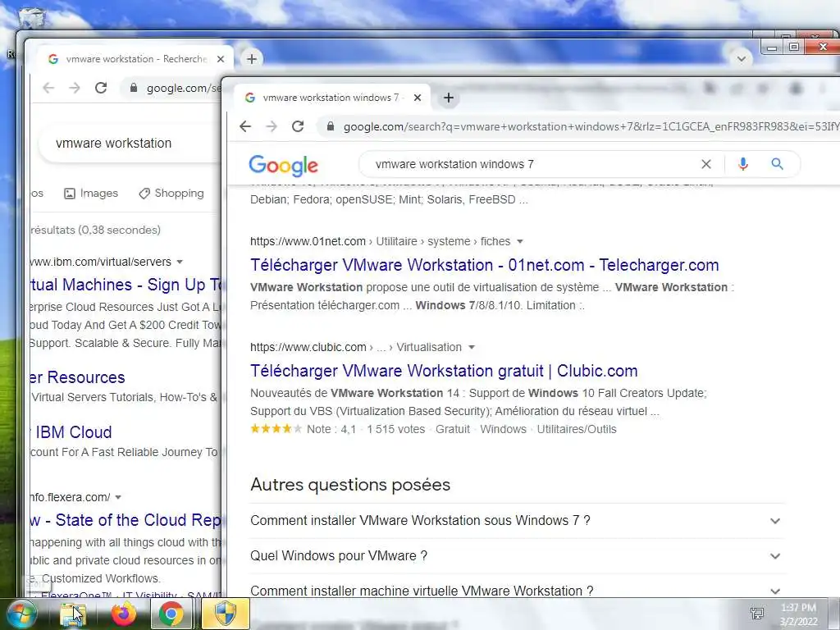Open the tab search chevron in back window
Image resolution: width=840 pixels, height=630 pixels.
(742, 58)
